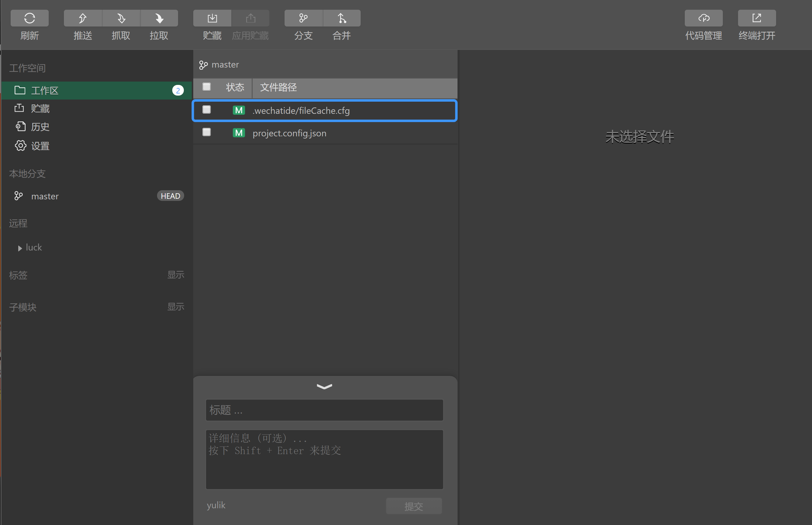Expand the luck remote tree item
Screen dimensions: 812x525
coord(20,248)
